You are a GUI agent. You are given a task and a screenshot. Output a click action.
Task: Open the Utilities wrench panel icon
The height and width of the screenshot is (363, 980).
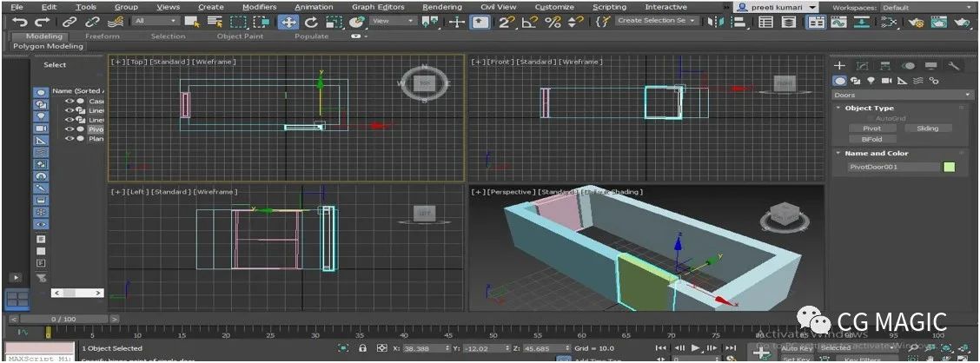[x=954, y=66]
